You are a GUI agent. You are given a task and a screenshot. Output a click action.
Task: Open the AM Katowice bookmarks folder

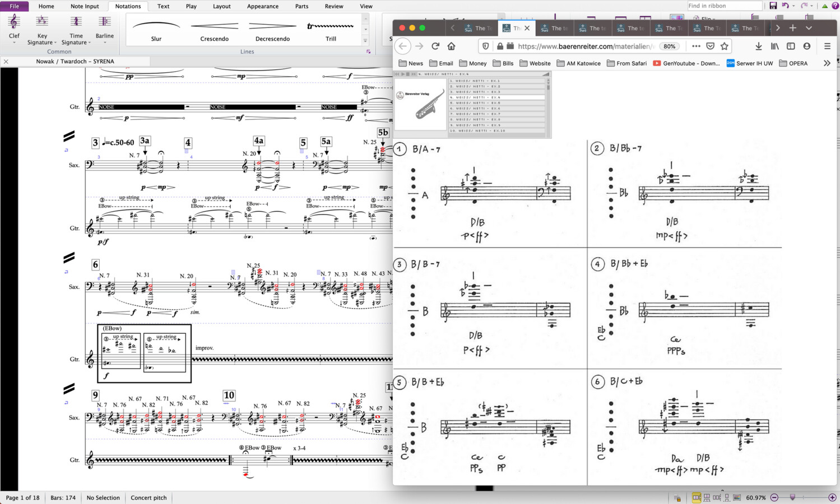click(578, 63)
